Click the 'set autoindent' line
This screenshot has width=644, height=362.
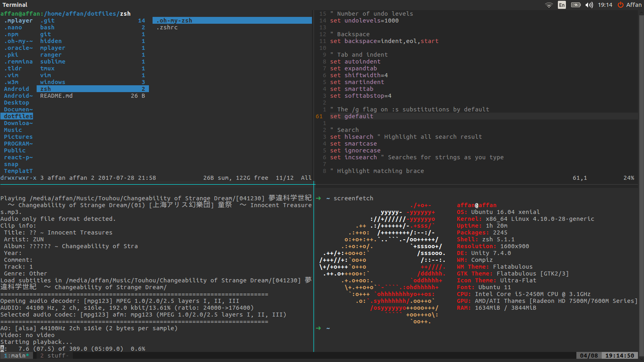pos(355,62)
